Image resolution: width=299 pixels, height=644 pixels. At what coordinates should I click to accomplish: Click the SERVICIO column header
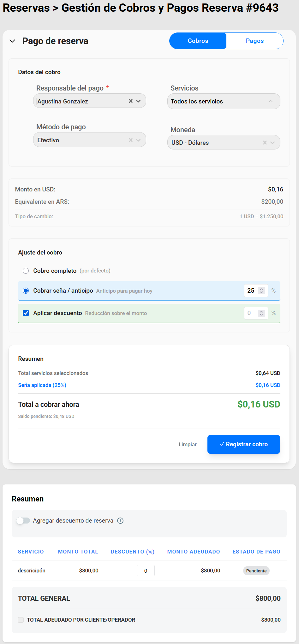pyautogui.click(x=31, y=552)
